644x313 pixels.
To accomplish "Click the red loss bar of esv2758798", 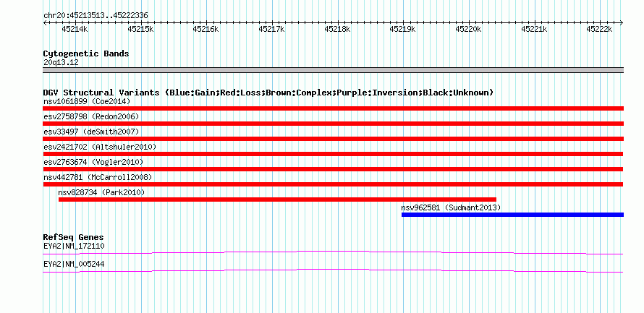I will click(333, 124).
